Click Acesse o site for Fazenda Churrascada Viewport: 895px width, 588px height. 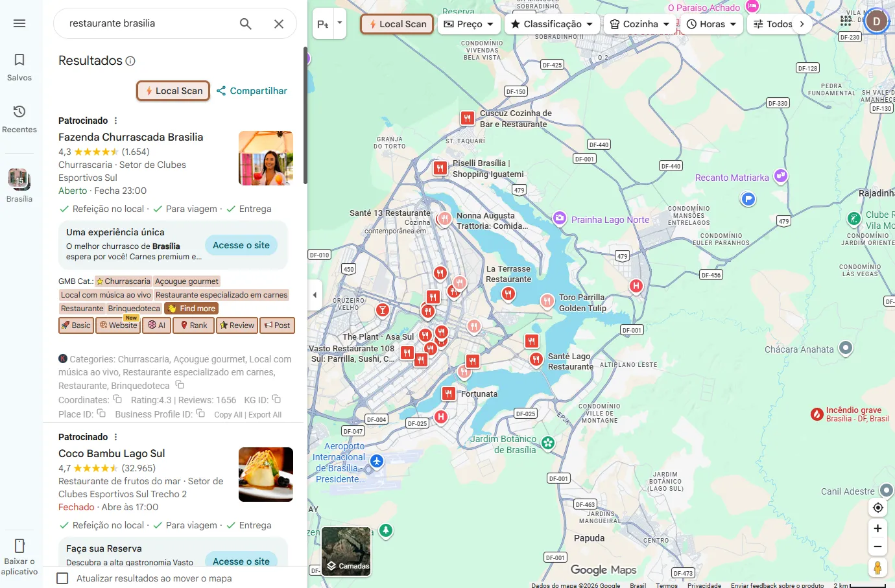(x=241, y=245)
